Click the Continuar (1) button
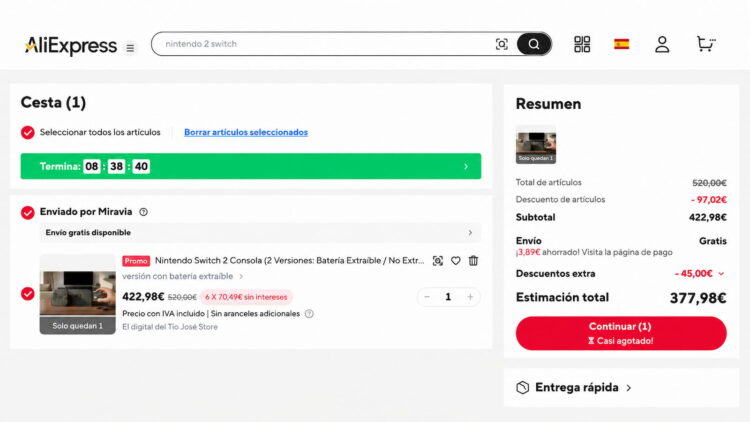Viewport: 750px width, 422px height. click(x=621, y=333)
